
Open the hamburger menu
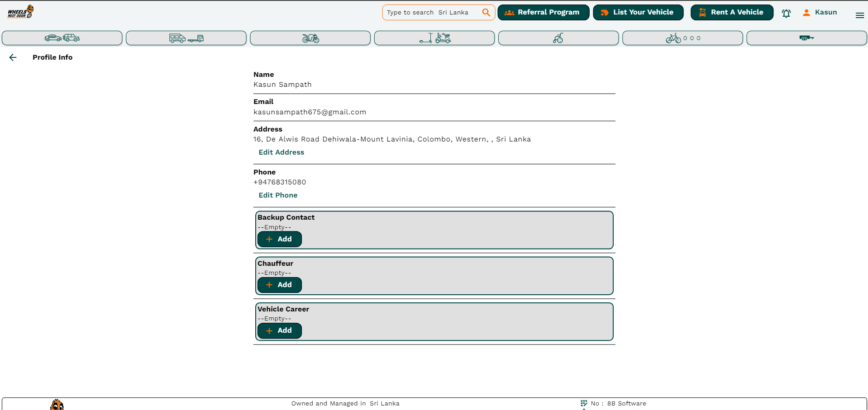[x=859, y=15]
